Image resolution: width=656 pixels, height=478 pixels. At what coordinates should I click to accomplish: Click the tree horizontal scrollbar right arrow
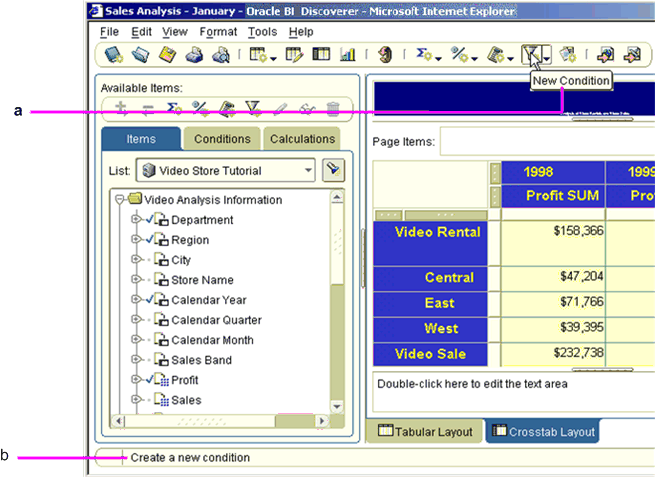coord(322,421)
